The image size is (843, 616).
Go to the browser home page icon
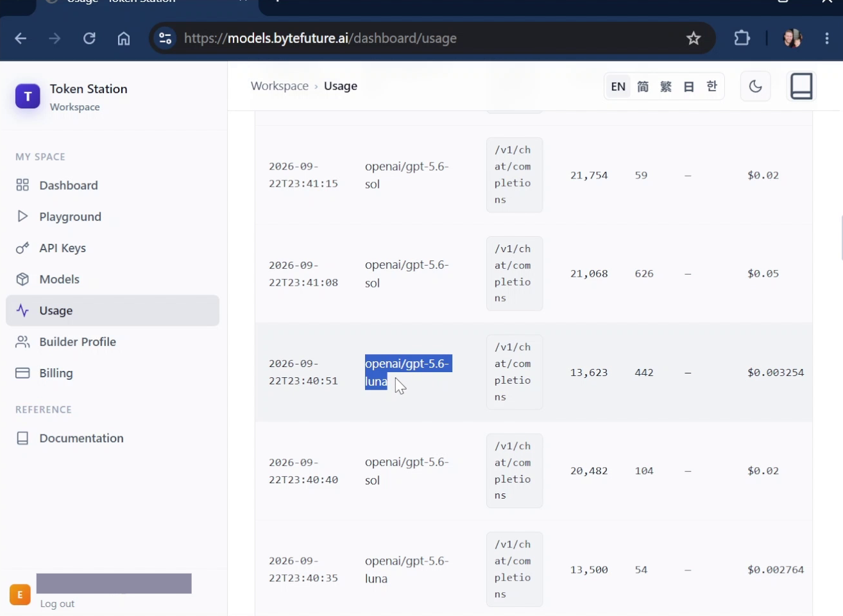(124, 38)
